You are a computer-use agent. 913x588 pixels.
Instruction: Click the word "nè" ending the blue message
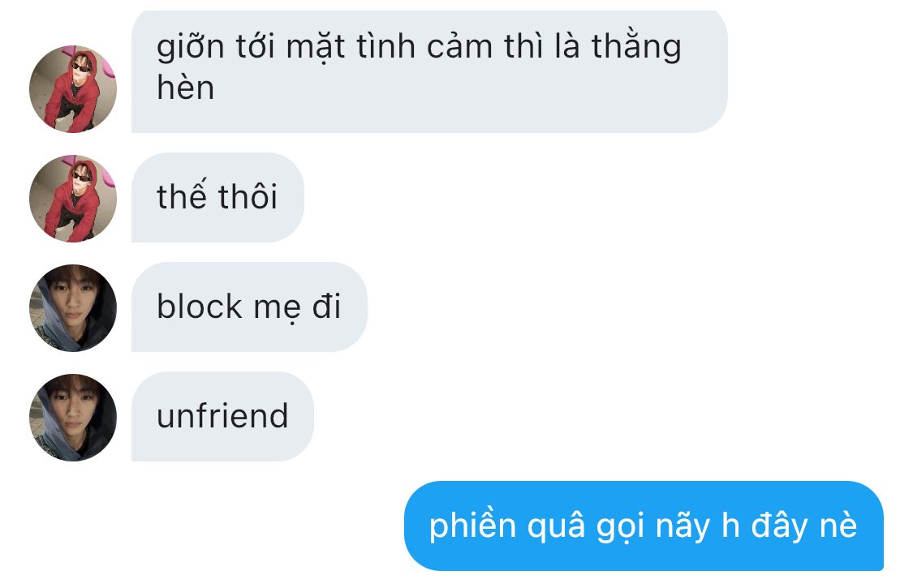coord(838,526)
